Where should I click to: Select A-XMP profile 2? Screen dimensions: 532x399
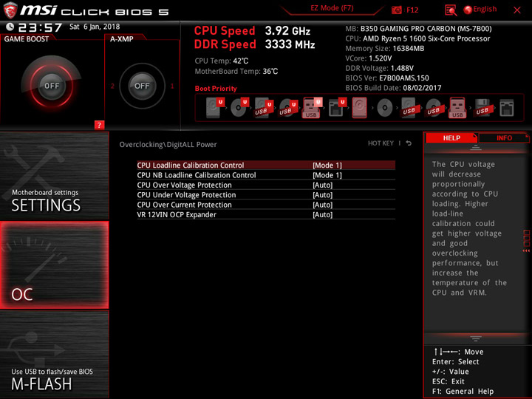112,86
